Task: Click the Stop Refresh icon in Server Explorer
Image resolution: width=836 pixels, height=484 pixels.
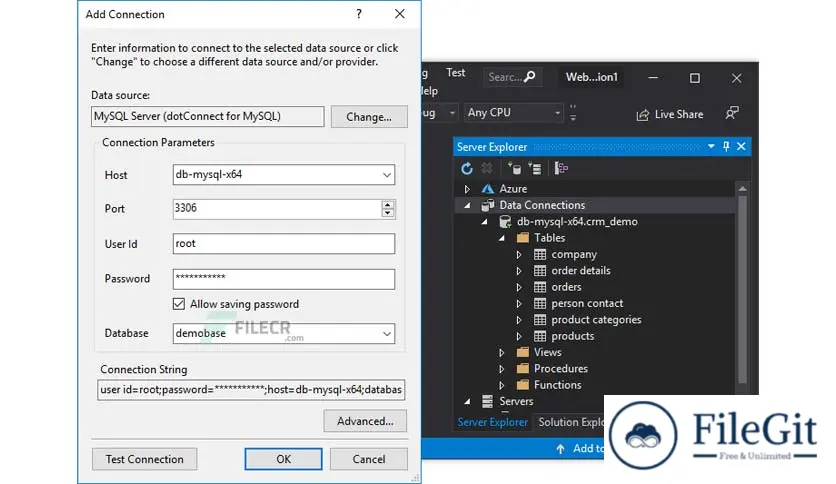Action: [487, 168]
